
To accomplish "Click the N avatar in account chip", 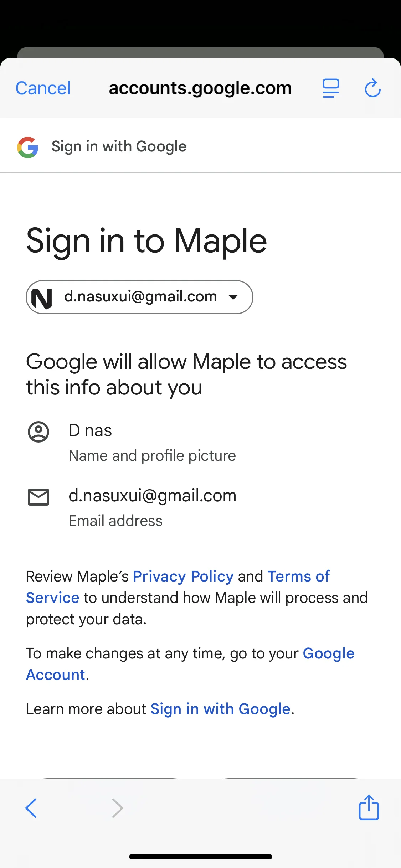I will pos(42,298).
